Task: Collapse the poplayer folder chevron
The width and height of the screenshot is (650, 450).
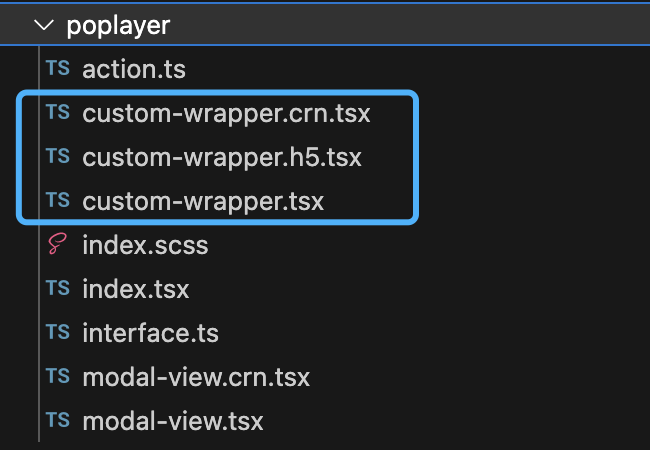Action: [x=42, y=26]
